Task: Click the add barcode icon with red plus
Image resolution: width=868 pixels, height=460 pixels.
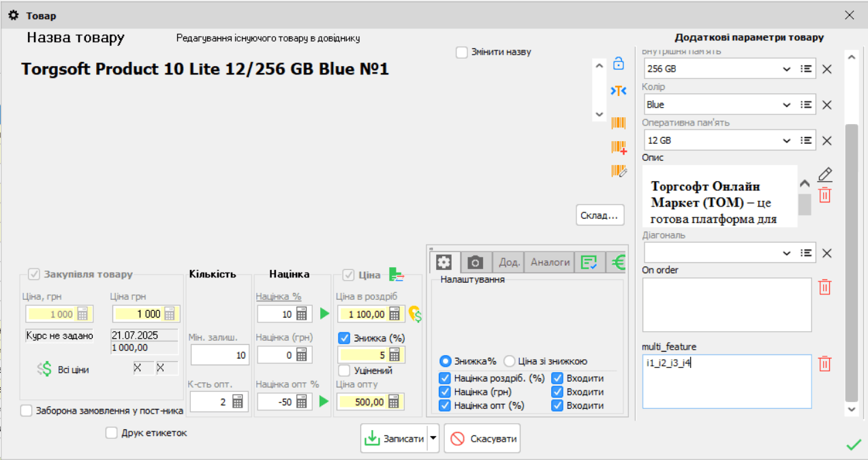Action: coord(619,147)
